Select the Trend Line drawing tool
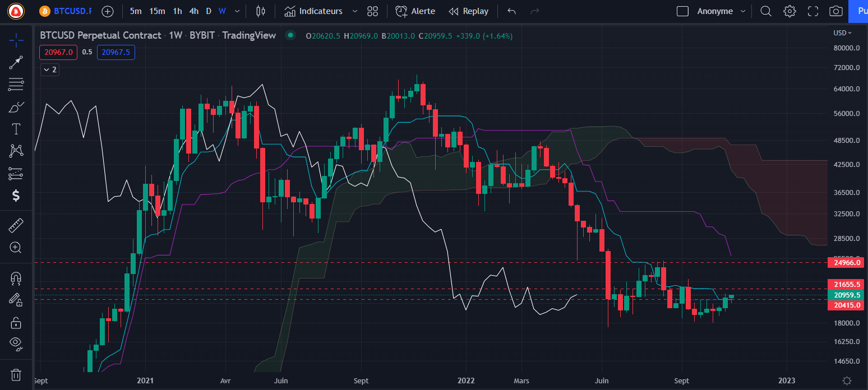The width and height of the screenshot is (868, 390). 16,62
